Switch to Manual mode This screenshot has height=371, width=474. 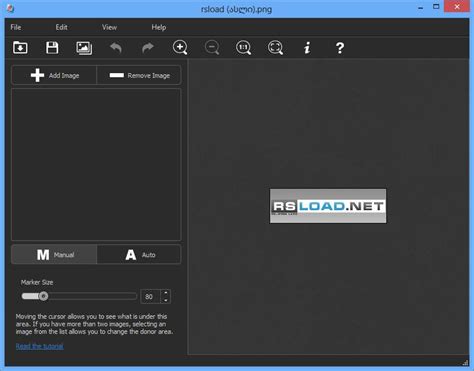pyautogui.click(x=54, y=255)
